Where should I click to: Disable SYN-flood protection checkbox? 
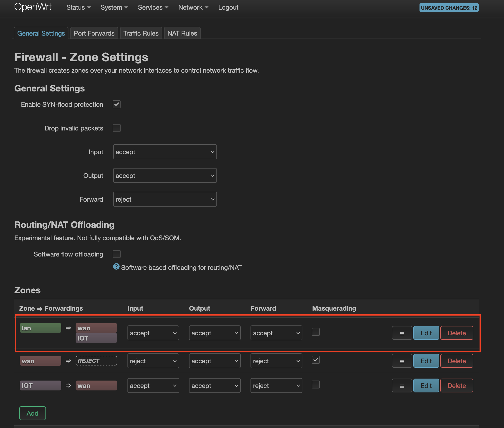117,104
